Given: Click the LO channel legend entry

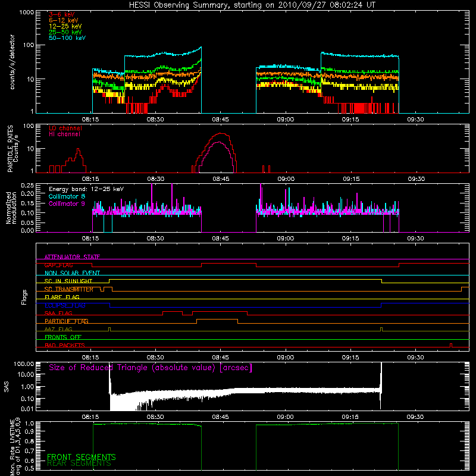Looking at the screenshot, I should [65, 128].
